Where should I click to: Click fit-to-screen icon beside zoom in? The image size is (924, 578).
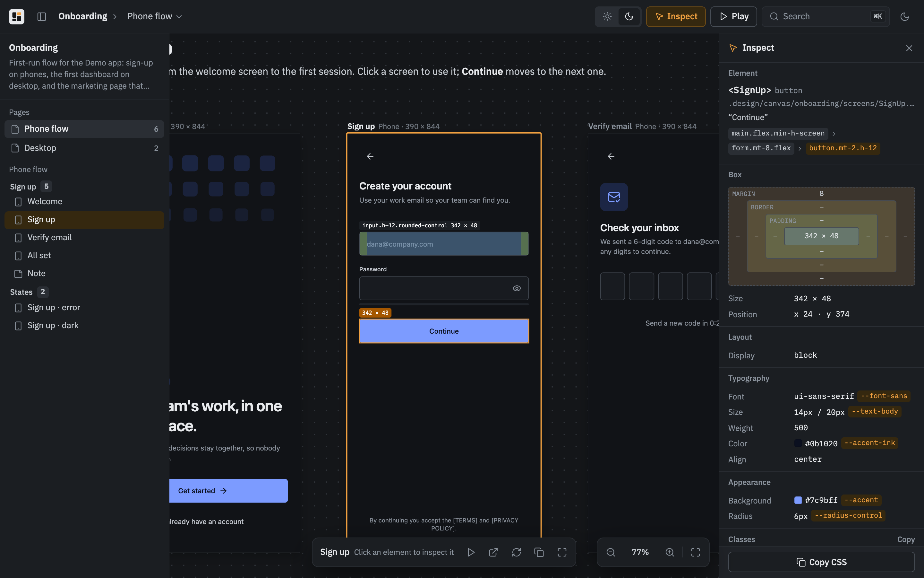[695, 552]
